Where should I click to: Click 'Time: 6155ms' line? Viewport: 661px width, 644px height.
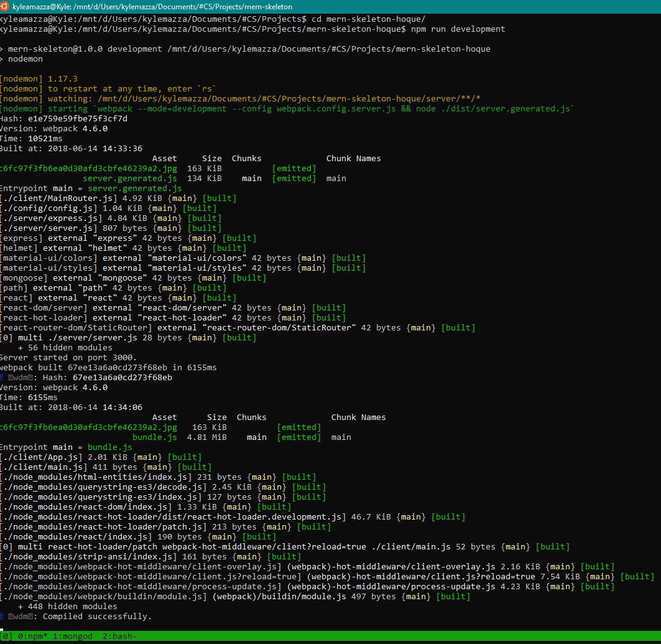tap(29, 397)
